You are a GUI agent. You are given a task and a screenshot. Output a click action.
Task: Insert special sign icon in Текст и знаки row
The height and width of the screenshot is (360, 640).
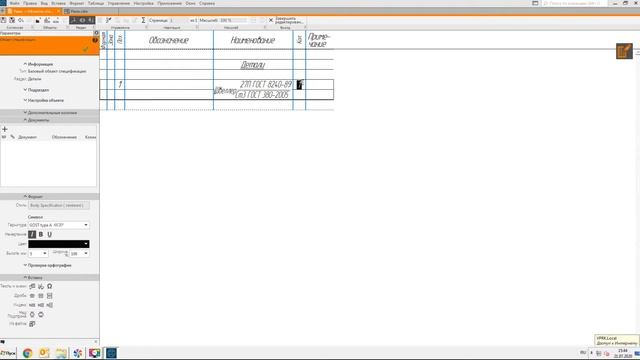(41, 286)
